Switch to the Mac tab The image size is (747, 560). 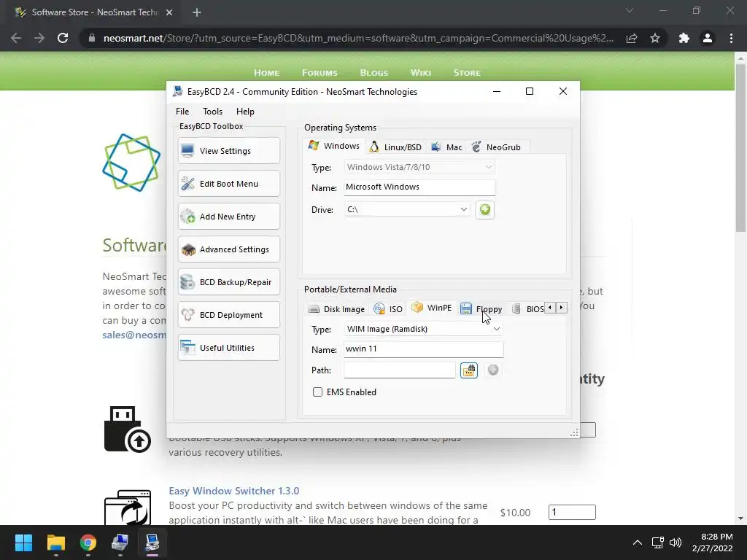[x=446, y=147]
